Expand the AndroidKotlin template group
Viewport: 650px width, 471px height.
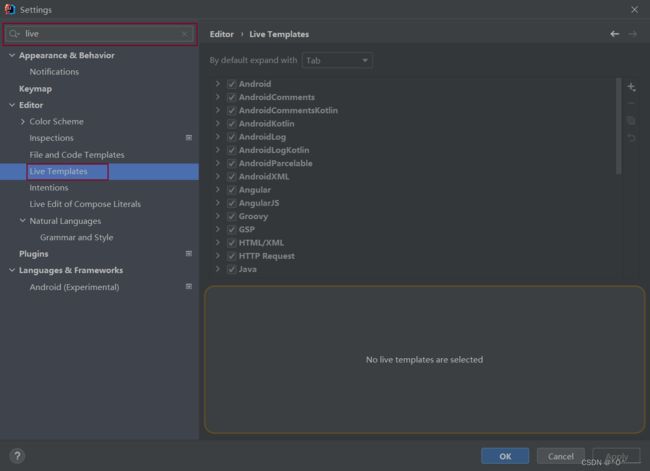[218, 124]
